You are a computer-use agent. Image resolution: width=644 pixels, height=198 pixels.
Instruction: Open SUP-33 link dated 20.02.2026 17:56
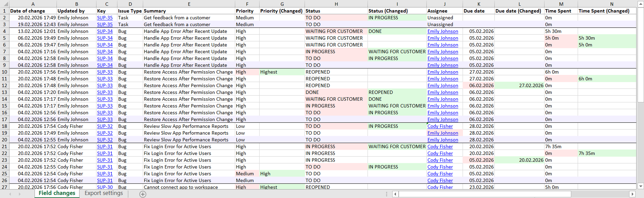[105, 72]
